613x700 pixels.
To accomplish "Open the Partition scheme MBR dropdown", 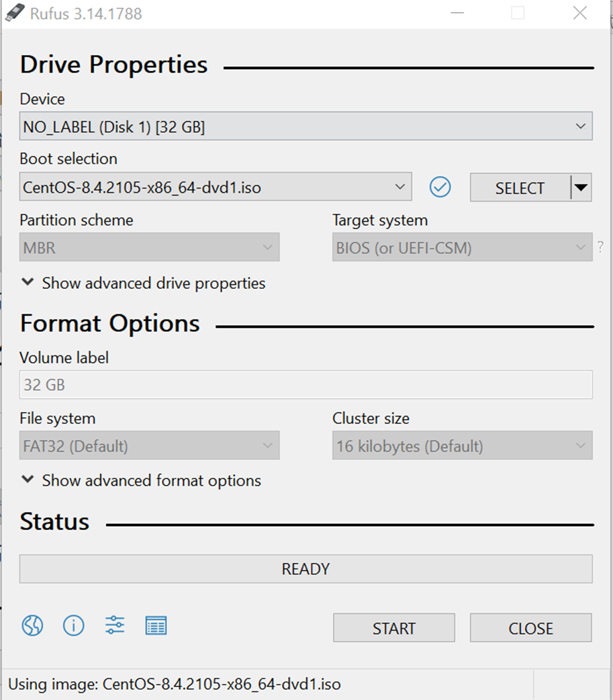I will [150, 247].
